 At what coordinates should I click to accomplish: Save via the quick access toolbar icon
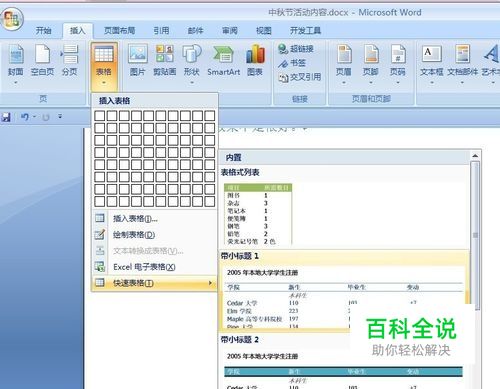point(6,117)
